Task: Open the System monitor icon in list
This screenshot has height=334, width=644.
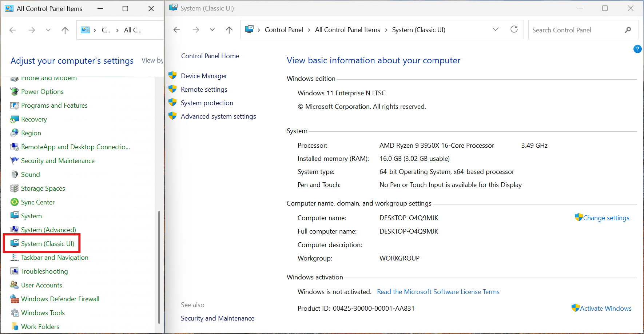Action: 15,216
